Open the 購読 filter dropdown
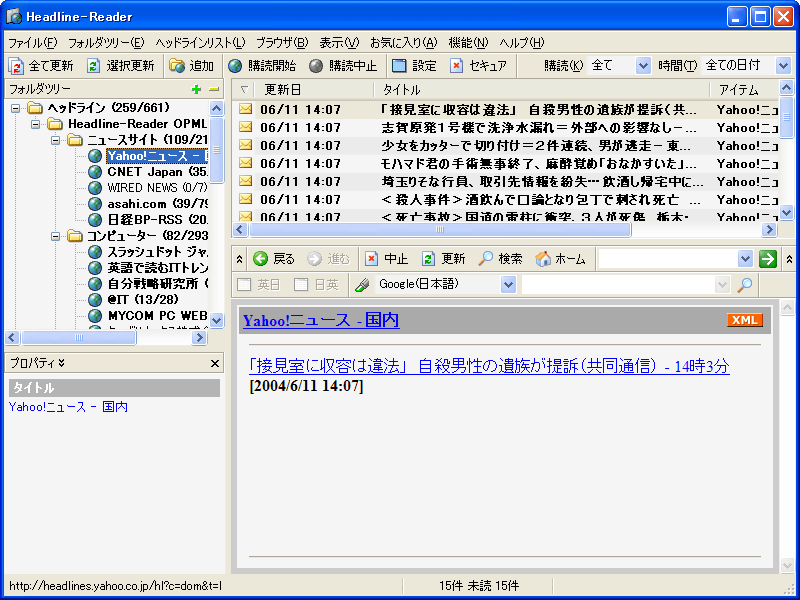The image size is (800, 600). (x=643, y=65)
